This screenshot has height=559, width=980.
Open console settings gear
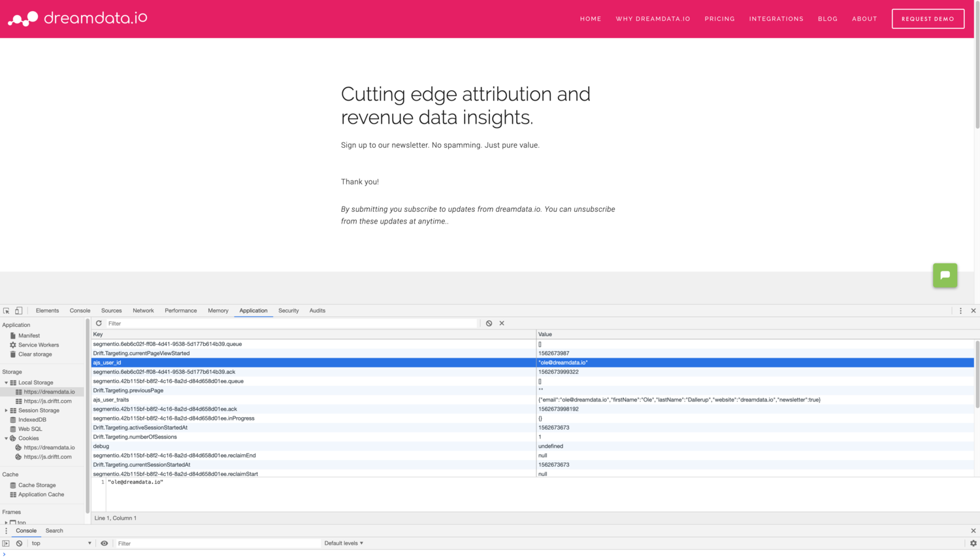[973, 543]
